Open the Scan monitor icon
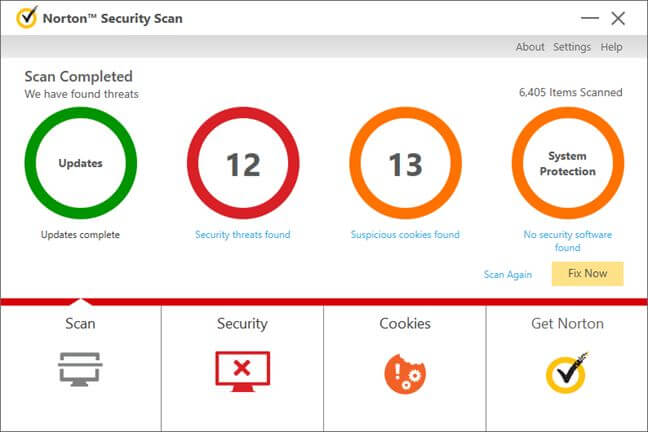 pos(80,369)
